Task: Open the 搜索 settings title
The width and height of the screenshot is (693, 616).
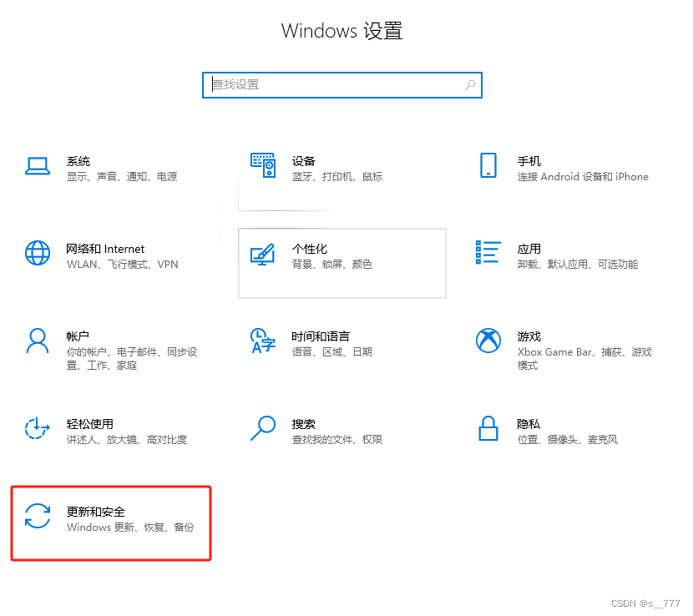Action: click(x=304, y=424)
